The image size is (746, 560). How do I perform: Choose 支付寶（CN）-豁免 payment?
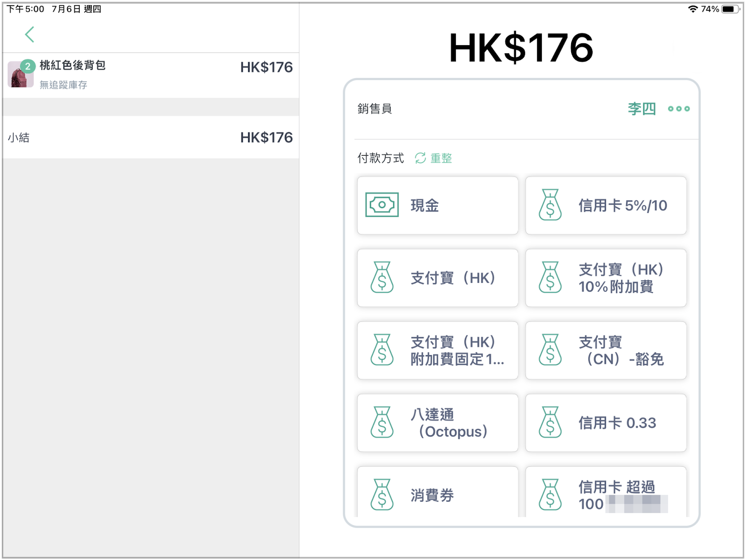[606, 350]
